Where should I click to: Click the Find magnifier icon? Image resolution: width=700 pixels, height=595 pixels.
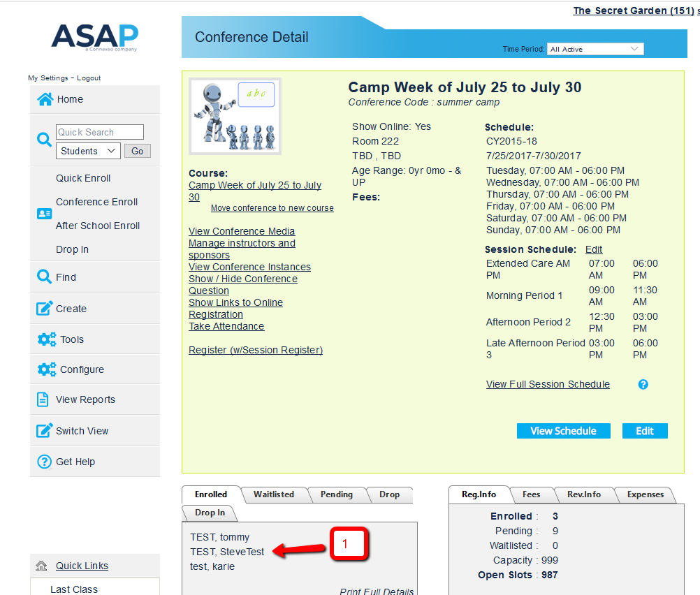click(44, 277)
